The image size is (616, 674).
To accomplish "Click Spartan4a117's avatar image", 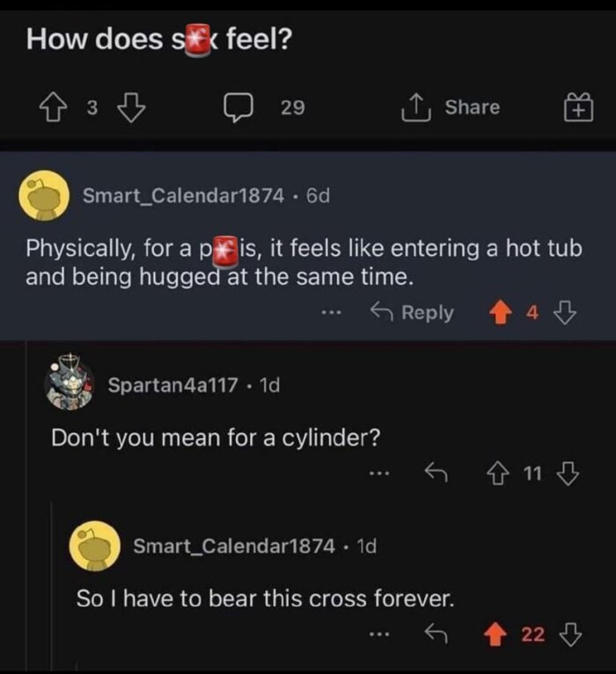I will pos(70,383).
